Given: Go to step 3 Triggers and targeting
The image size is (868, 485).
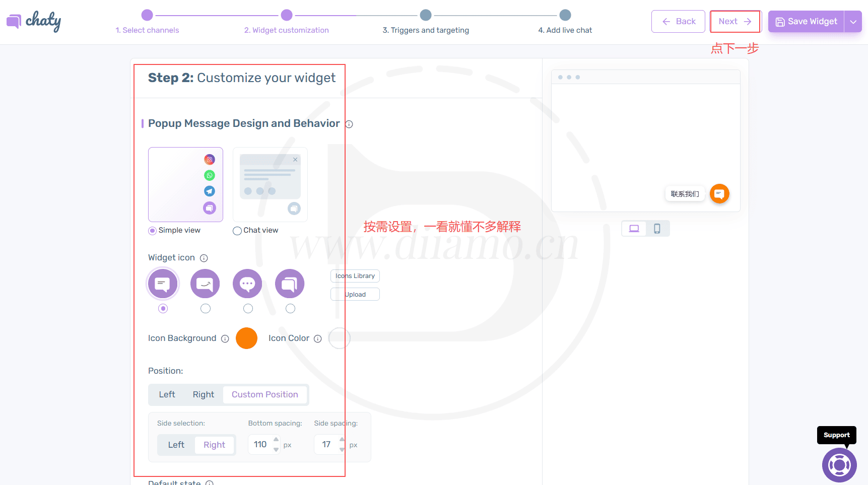Looking at the screenshot, I should point(426,16).
